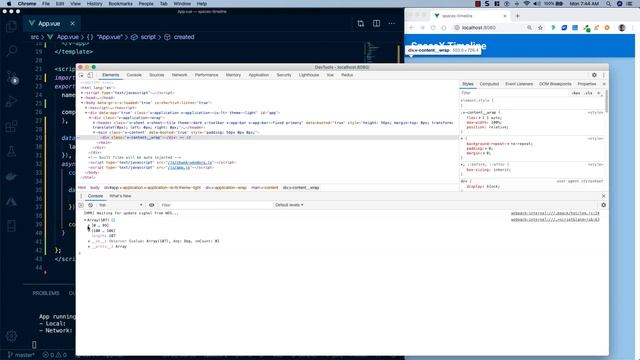Toggle element state with the :hov button

click(576, 93)
